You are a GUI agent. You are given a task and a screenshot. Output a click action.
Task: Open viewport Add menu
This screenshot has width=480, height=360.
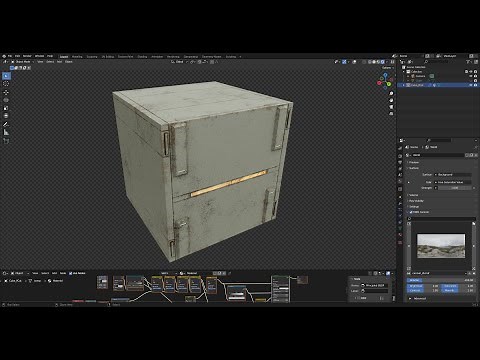tap(59, 62)
